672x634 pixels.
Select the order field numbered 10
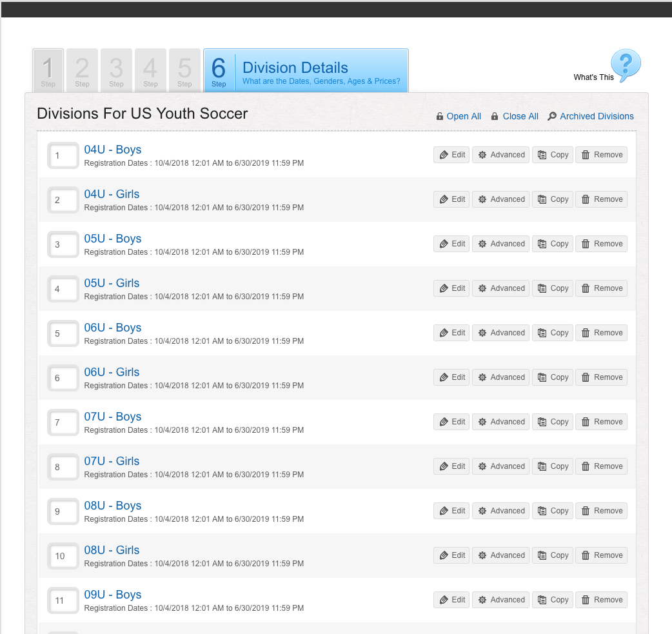[63, 556]
